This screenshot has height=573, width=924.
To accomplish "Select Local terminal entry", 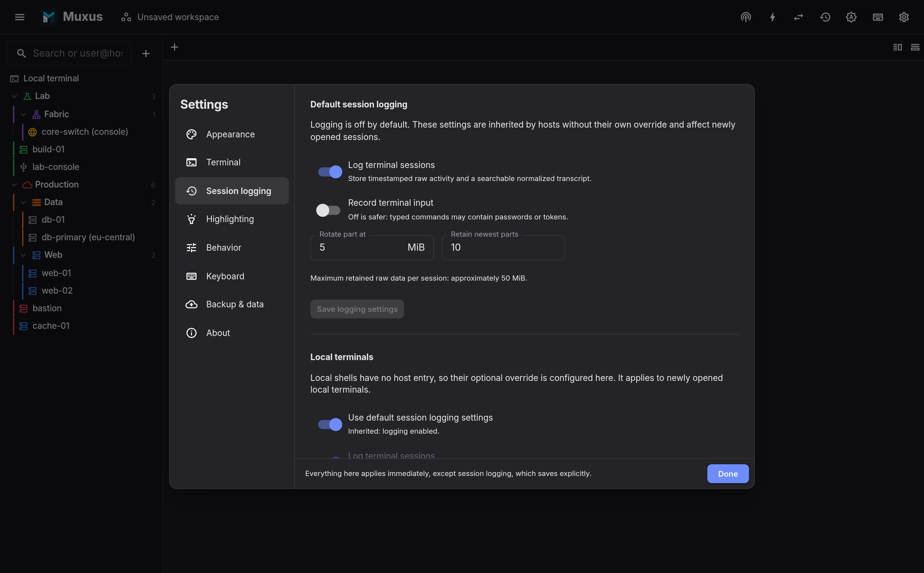I will [81, 79].
